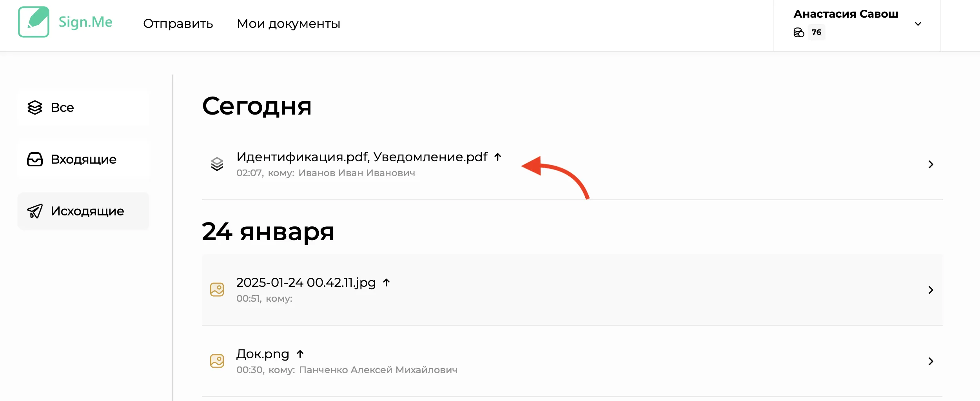The width and height of the screenshot is (980, 401).
Task: Show Входящие documents
Action: point(83,159)
